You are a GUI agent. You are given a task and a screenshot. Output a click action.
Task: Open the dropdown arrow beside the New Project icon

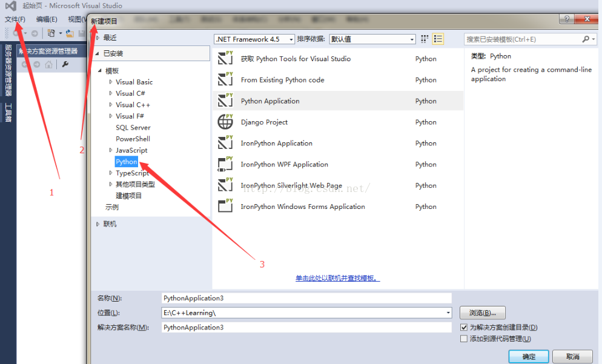(x=61, y=33)
